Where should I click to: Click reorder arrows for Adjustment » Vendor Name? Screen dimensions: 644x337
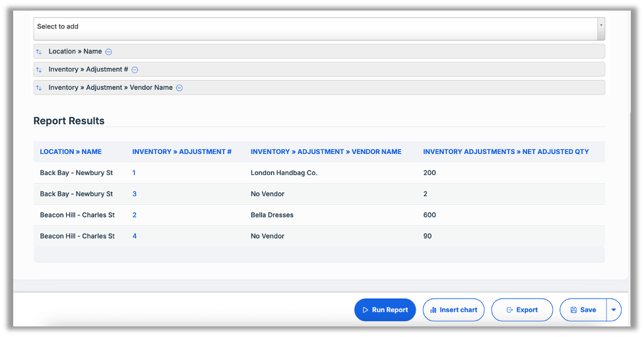[x=39, y=88]
